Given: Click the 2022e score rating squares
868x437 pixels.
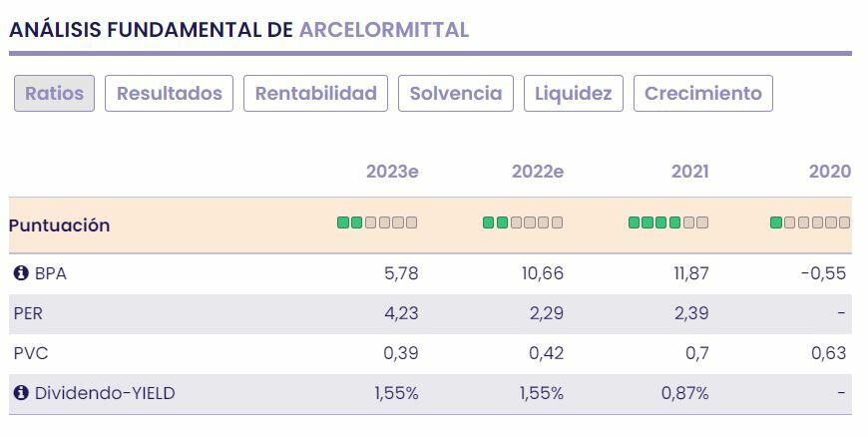Looking at the screenshot, I should coord(523,222).
